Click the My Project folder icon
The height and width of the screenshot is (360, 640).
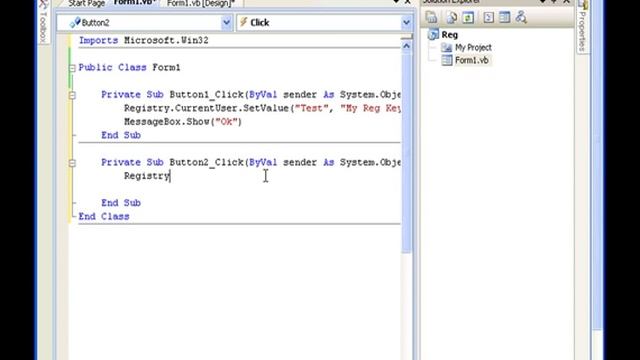(447, 48)
